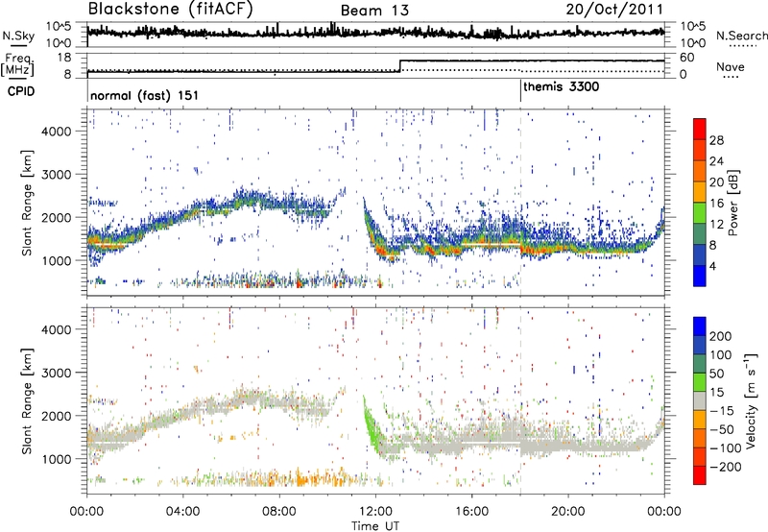The width and height of the screenshot is (768, 532).
Task: Click the 'Time UT' axis title
Action: click(375, 525)
